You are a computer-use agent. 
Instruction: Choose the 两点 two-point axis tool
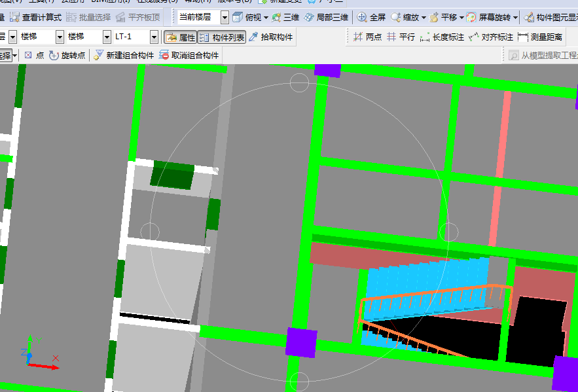367,37
